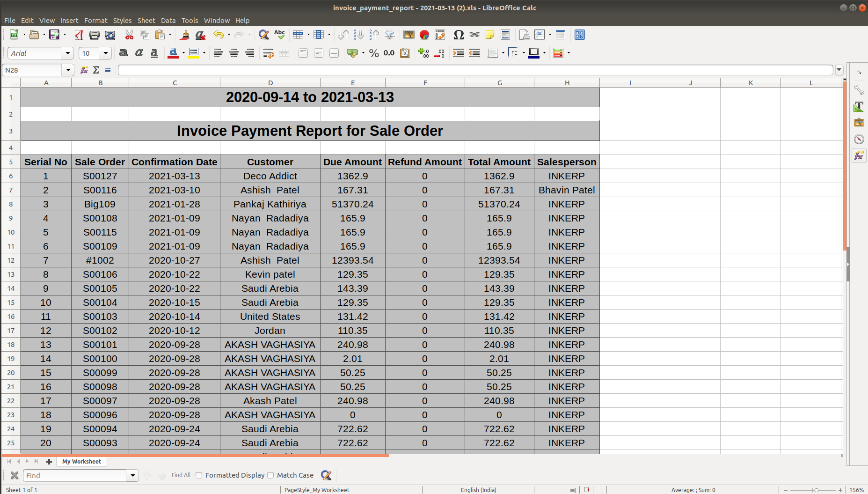Click the Sum sigma icon
The height and width of the screenshot is (494, 868).
click(x=96, y=70)
